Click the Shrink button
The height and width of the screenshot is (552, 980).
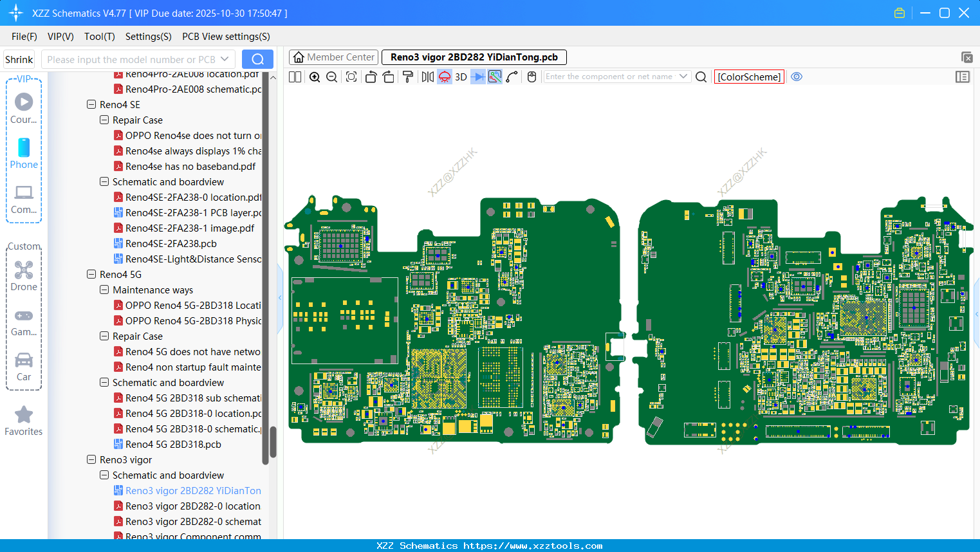click(x=19, y=59)
